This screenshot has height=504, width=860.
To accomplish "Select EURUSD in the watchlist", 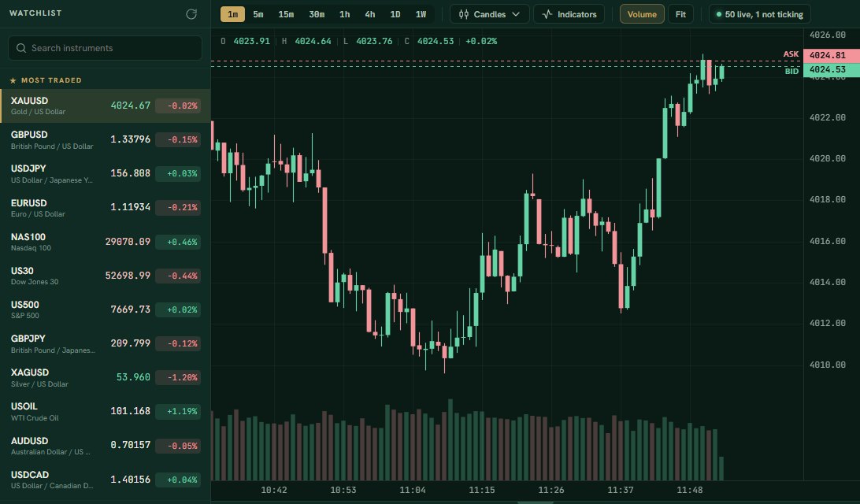I will point(106,208).
